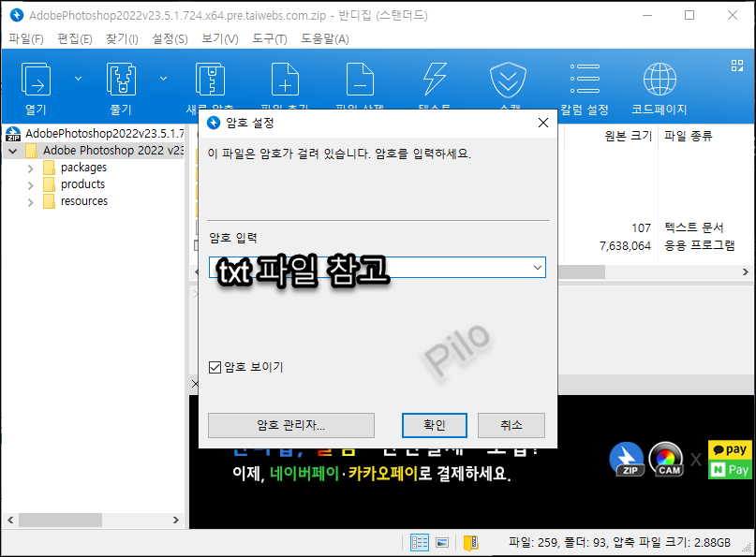Click the 텍스트 문서 file type cell
Screen dimensions: 756x557
(x=694, y=227)
